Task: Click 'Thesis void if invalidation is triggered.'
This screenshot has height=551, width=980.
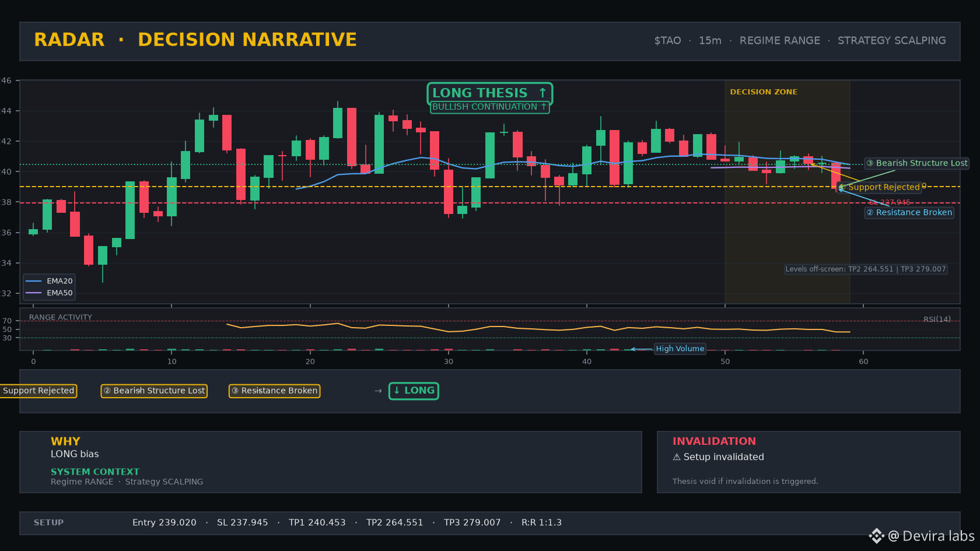Action: tap(745, 482)
